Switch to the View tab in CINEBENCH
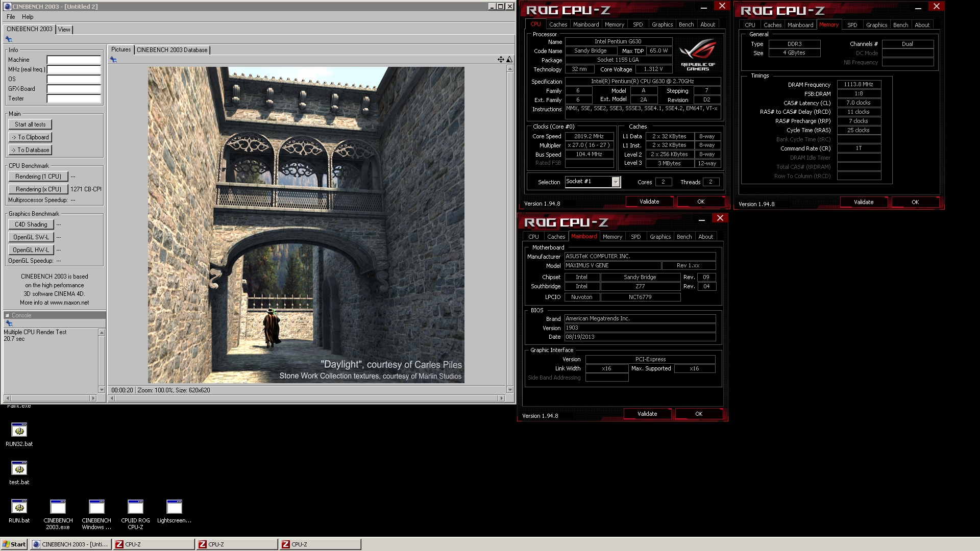This screenshot has width=980, height=551. [64, 30]
